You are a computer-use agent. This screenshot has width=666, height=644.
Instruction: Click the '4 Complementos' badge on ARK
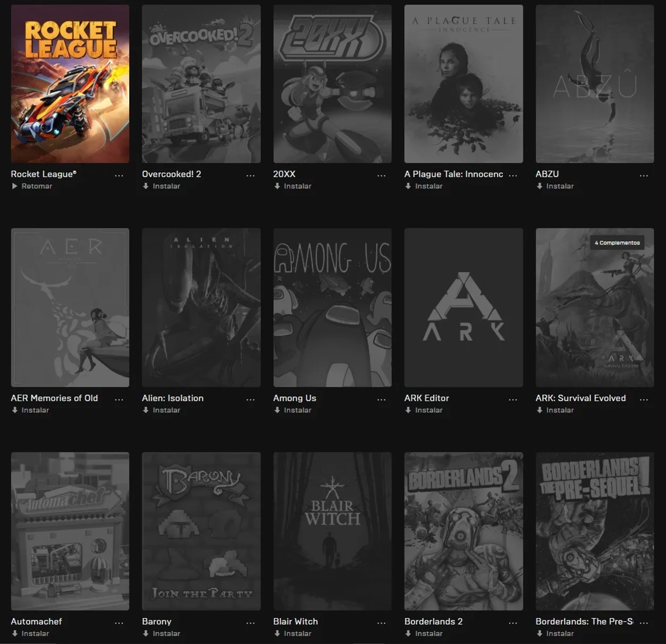pos(617,243)
